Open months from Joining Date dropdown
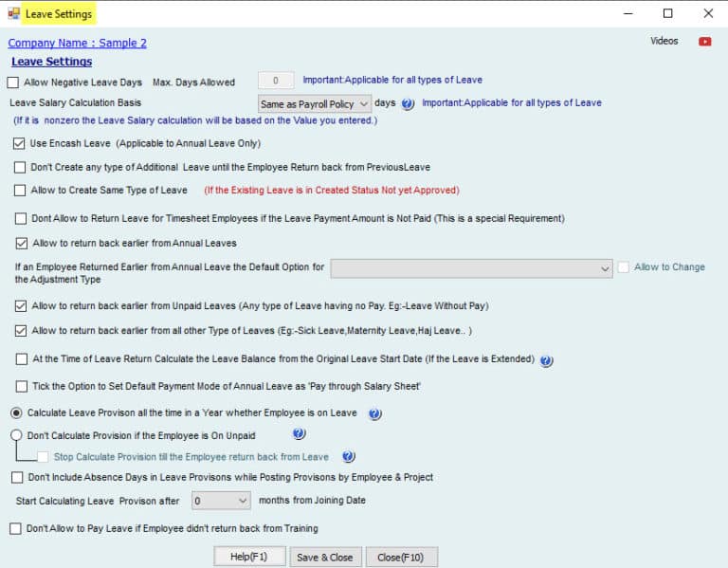The width and height of the screenshot is (728, 568). tap(221, 501)
